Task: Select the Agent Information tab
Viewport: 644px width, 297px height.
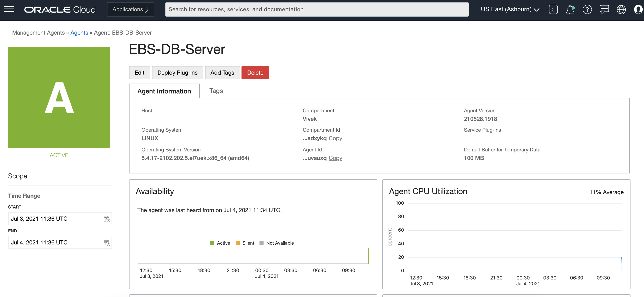Action: coord(164,91)
